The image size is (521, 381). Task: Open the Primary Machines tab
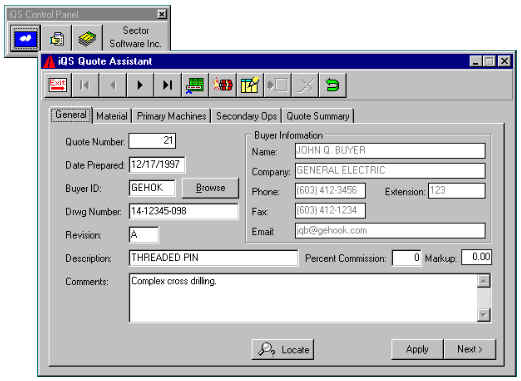coord(172,116)
